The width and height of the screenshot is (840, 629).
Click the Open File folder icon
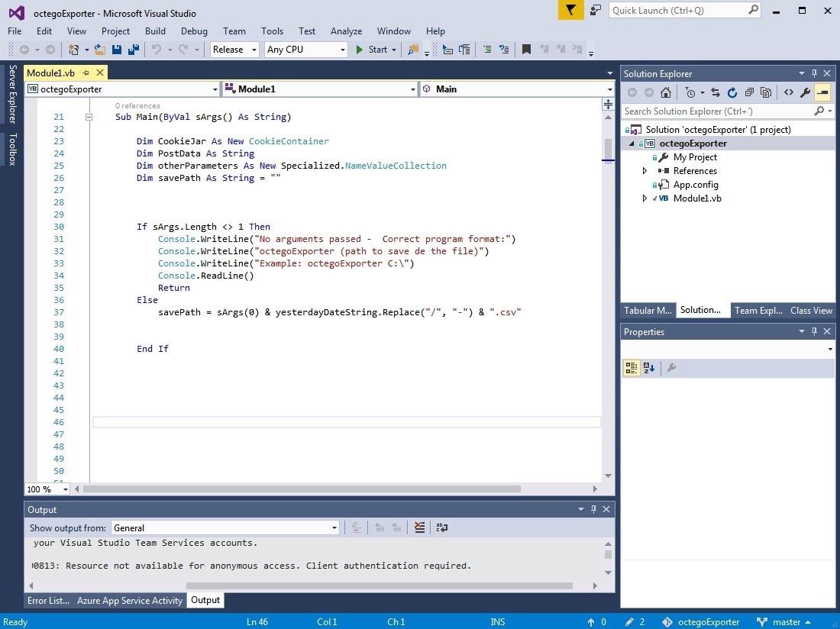[99, 50]
